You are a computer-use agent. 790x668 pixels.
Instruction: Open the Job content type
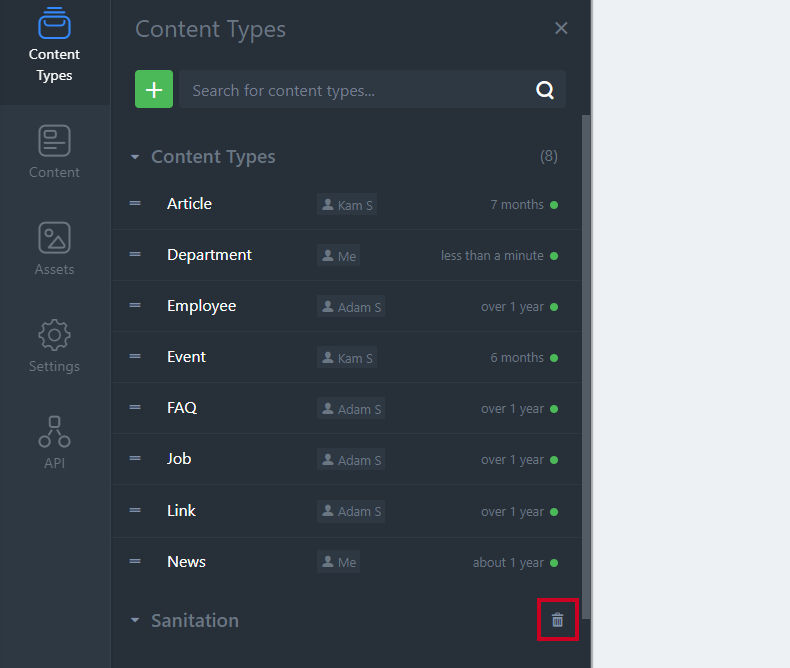179,459
